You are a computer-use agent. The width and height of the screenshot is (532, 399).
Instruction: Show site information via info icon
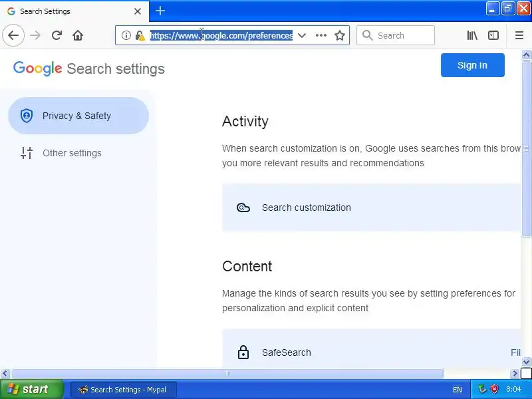pyautogui.click(x=126, y=35)
